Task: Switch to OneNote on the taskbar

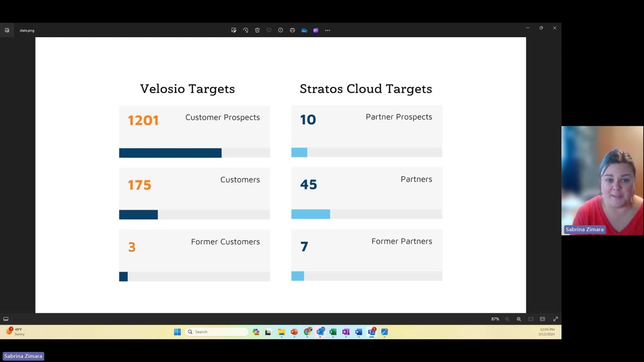Action: [x=346, y=332]
